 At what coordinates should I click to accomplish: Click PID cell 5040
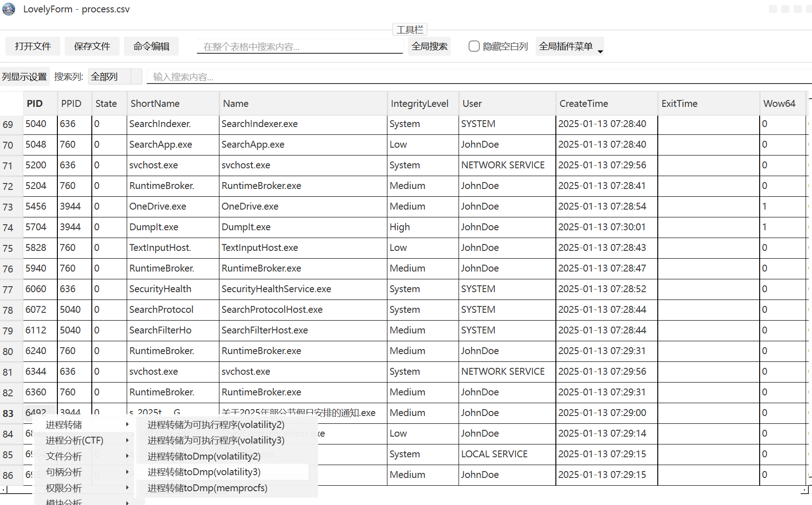(x=40, y=124)
